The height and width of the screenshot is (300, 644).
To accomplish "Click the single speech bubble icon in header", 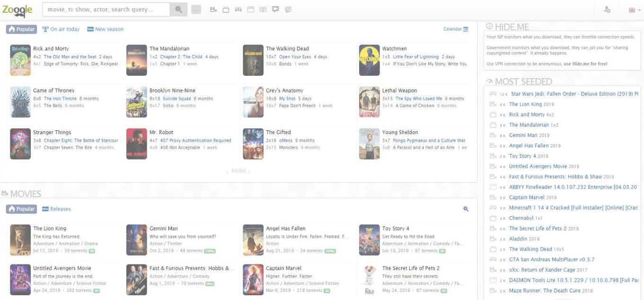I will (275, 9).
